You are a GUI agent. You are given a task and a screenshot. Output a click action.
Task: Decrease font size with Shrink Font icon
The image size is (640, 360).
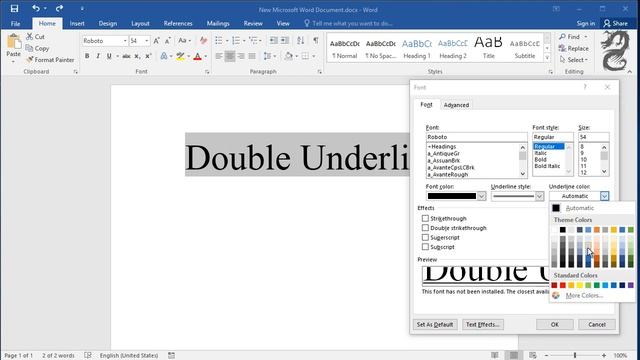(167, 41)
